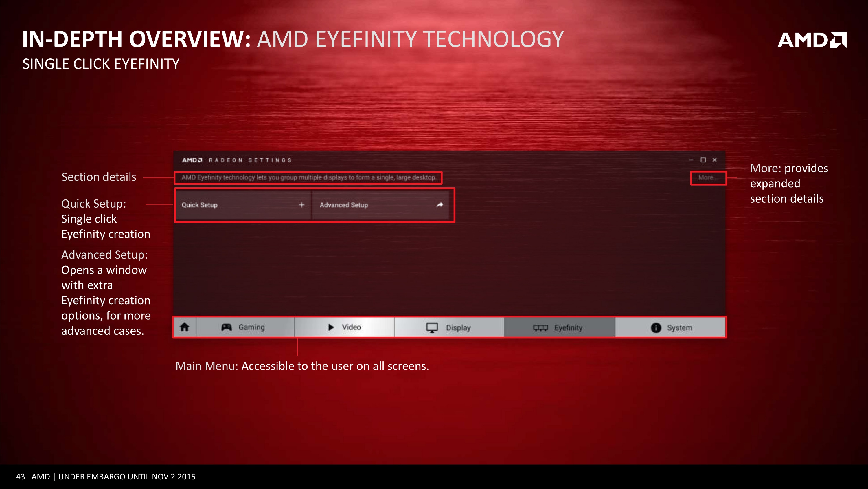Open the System tab
The width and height of the screenshot is (868, 489).
[670, 327]
